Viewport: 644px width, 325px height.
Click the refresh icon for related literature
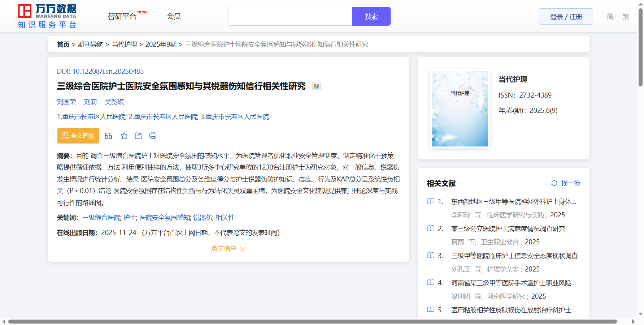(554, 183)
